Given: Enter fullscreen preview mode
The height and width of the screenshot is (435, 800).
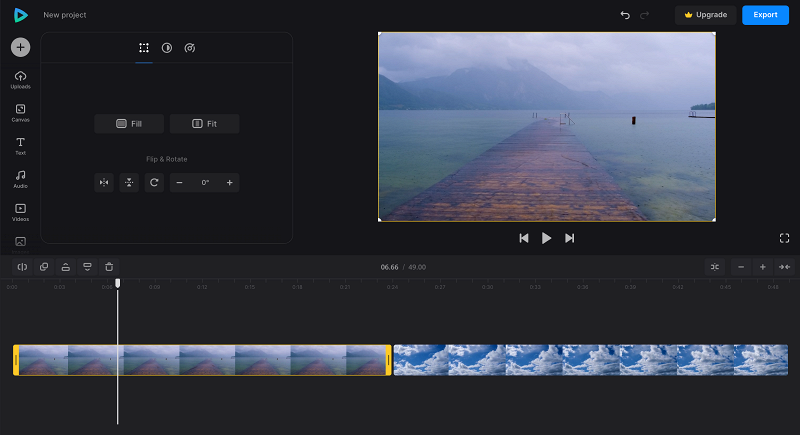Looking at the screenshot, I should (x=785, y=238).
